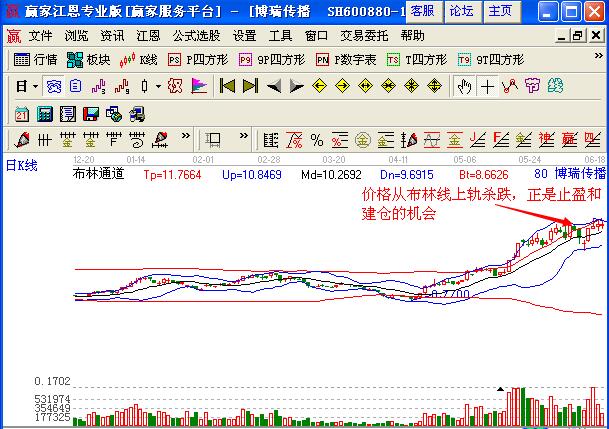Click the 日K线 label on the chart
The image size is (609, 429).
click(x=21, y=165)
